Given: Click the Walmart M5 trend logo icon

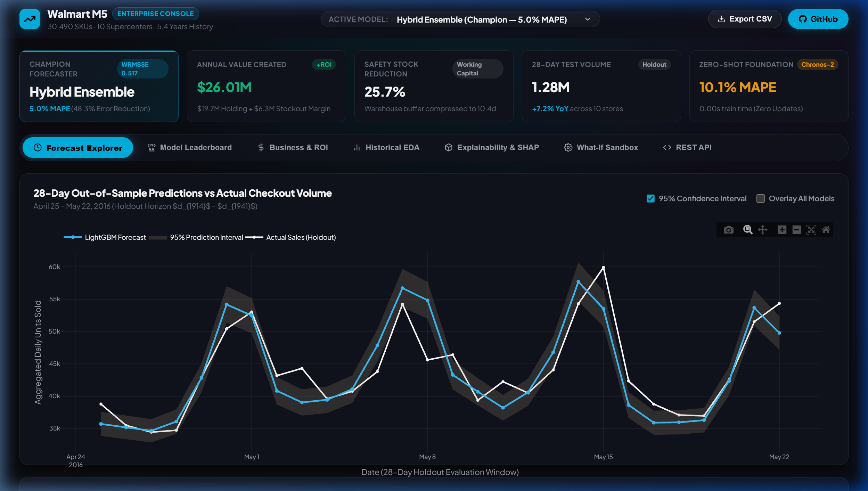Looking at the screenshot, I should [30, 19].
